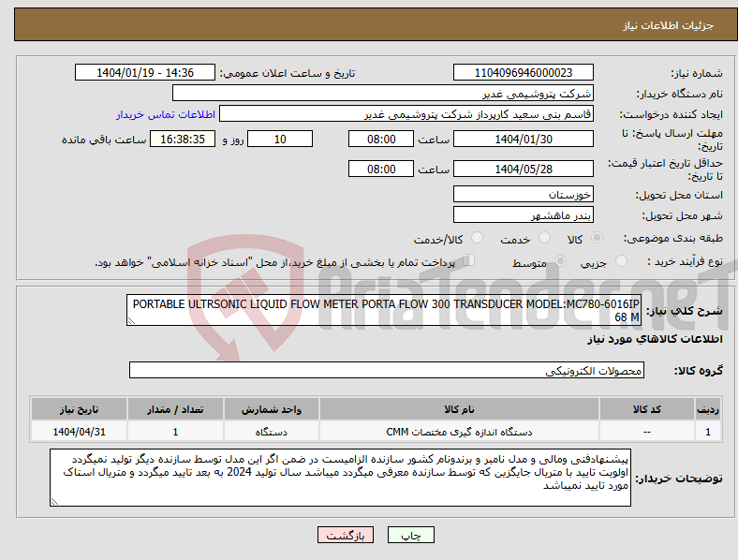Select the جزیی purchase type radio

(621, 261)
